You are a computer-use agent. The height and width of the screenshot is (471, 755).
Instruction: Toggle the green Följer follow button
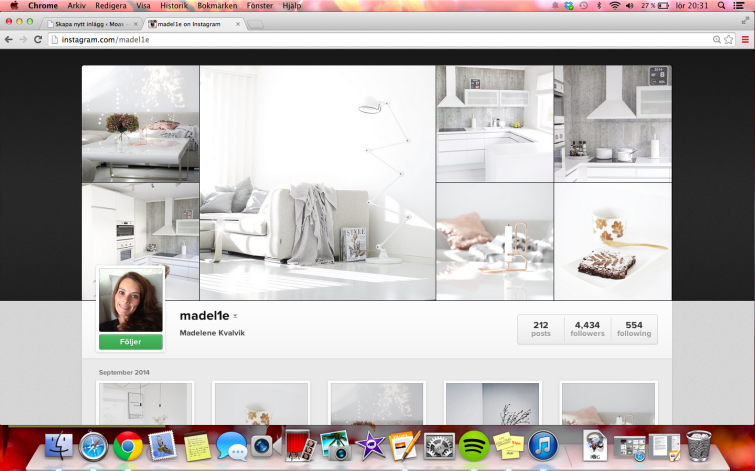130,342
